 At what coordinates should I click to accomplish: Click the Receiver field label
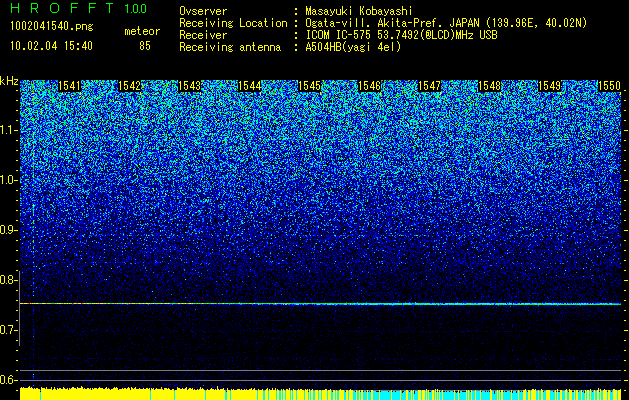point(203,35)
